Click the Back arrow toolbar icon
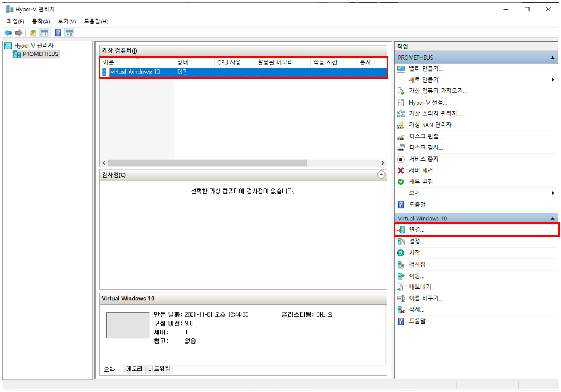Screen dimensions: 561x392 pyautogui.click(x=8, y=33)
